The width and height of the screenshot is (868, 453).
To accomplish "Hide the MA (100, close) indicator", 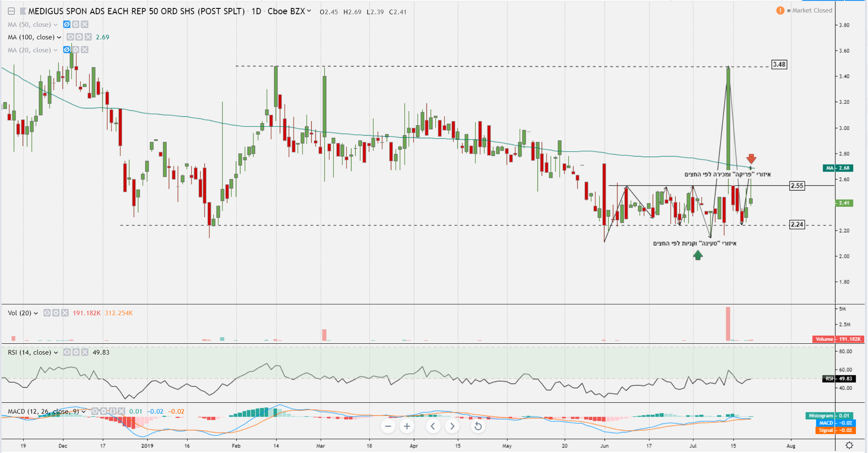I will (70, 37).
